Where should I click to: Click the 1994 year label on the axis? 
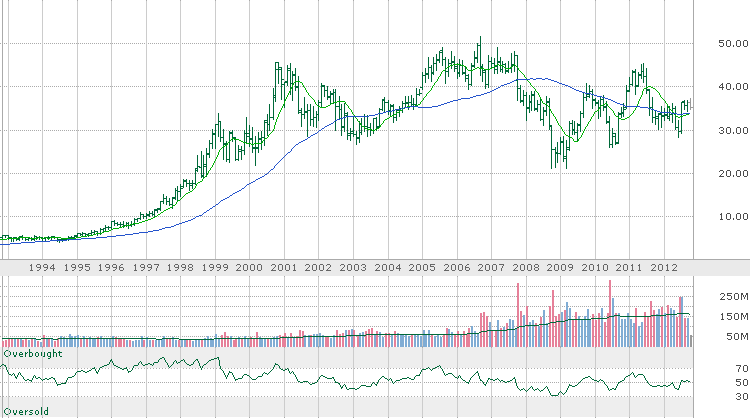43,268
